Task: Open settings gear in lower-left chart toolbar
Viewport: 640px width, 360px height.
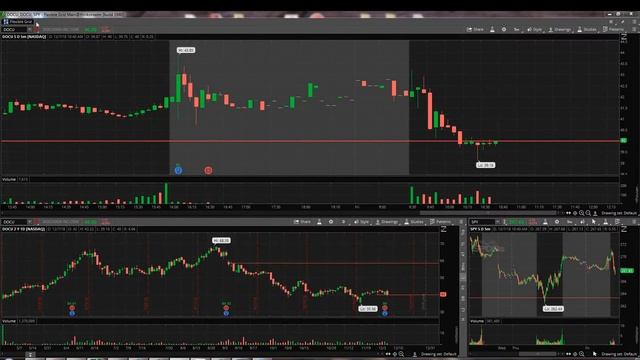Action: coord(331,222)
